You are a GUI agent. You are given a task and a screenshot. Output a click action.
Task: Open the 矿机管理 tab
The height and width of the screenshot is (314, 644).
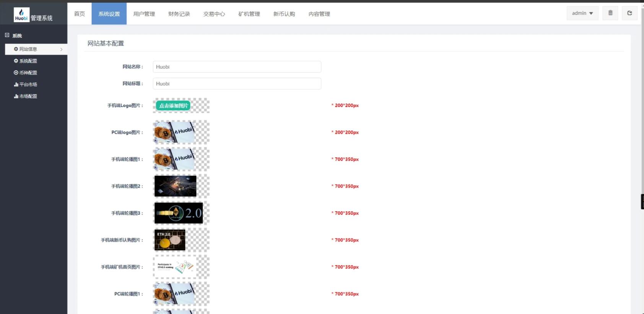click(249, 14)
